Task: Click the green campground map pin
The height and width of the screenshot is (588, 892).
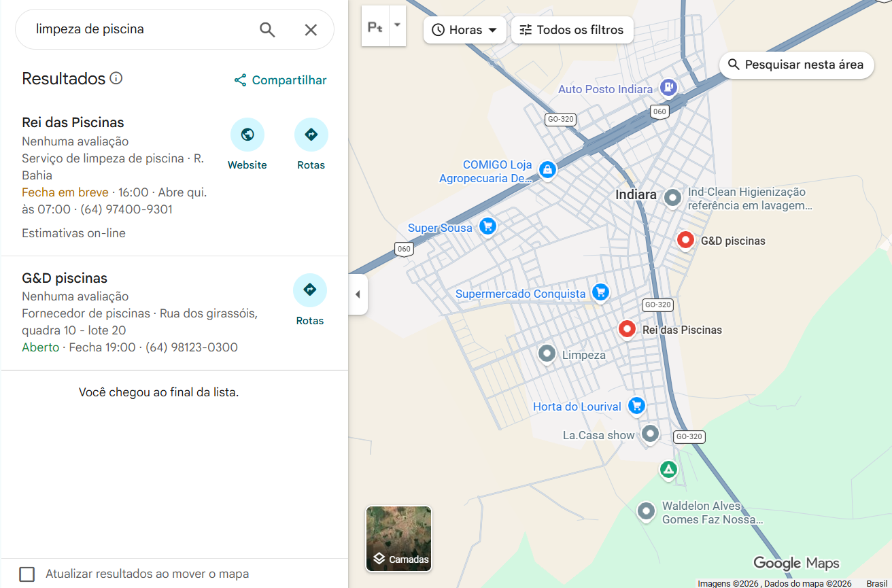Action: pos(668,470)
